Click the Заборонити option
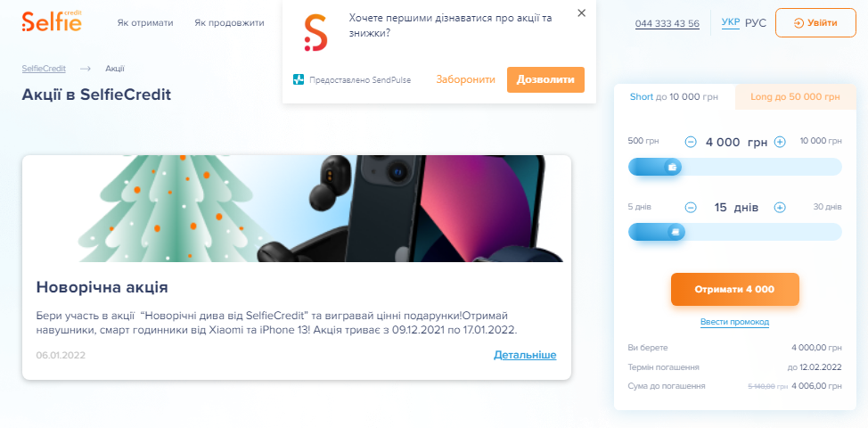 [465, 79]
